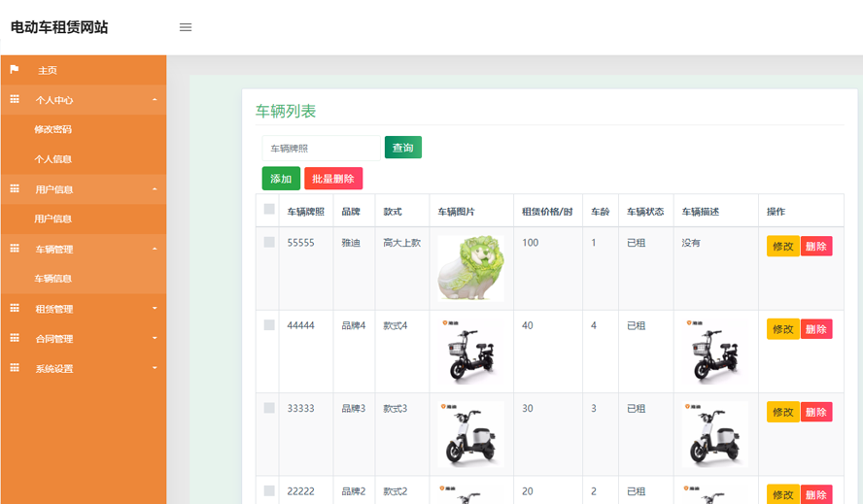Open the 车辆图片 thumbnail for vehicle 33333
This screenshot has width=863, height=504.
[470, 434]
